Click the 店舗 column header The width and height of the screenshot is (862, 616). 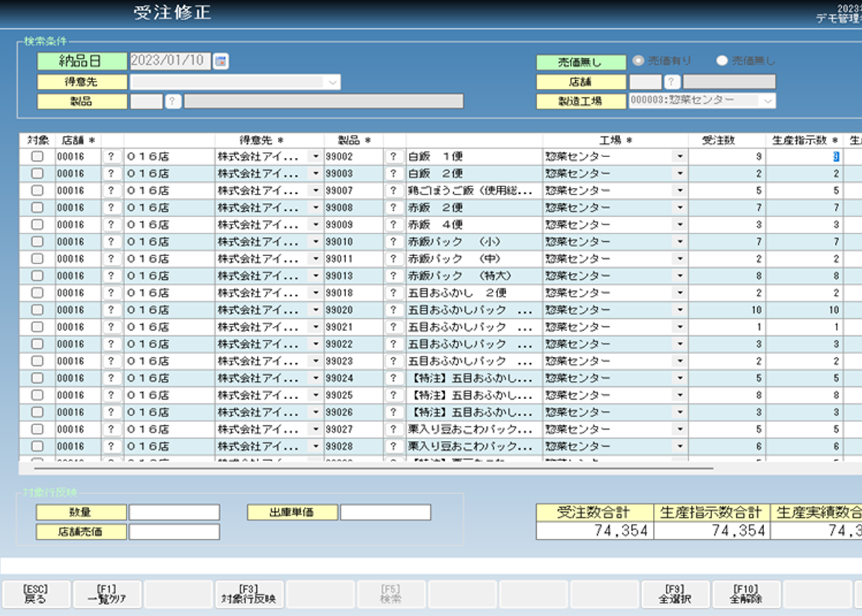(x=79, y=141)
